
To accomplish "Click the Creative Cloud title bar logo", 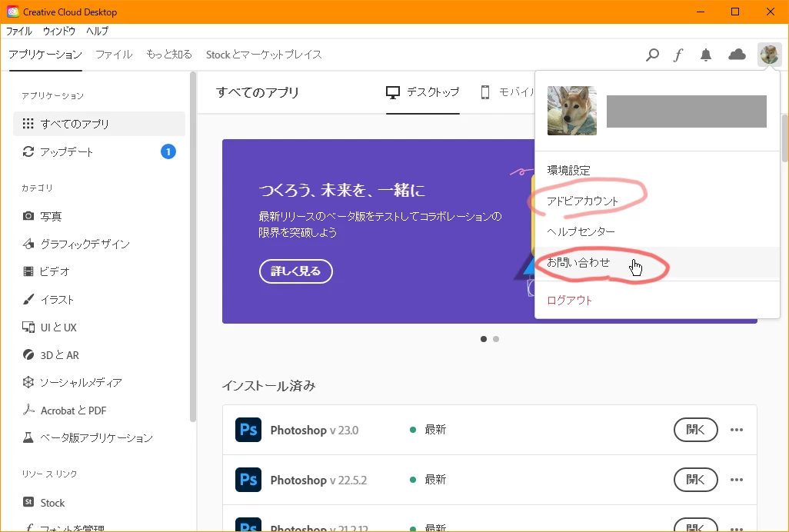I will pyautogui.click(x=12, y=12).
